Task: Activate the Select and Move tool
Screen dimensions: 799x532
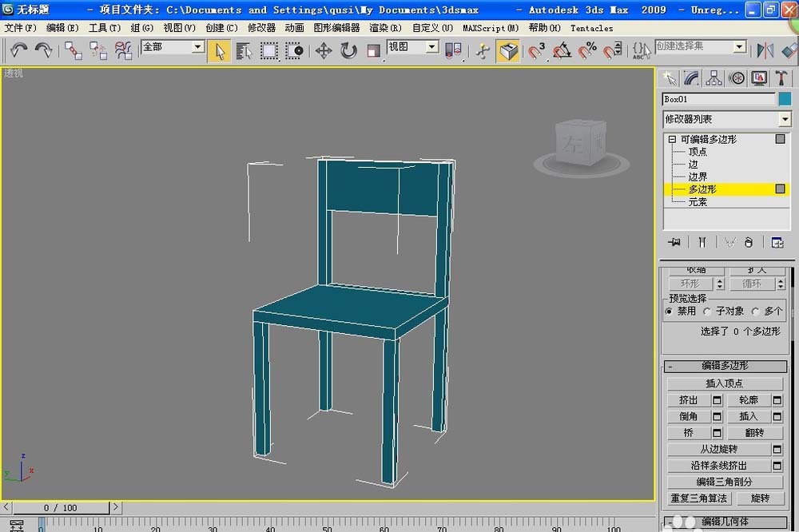Action: point(324,51)
